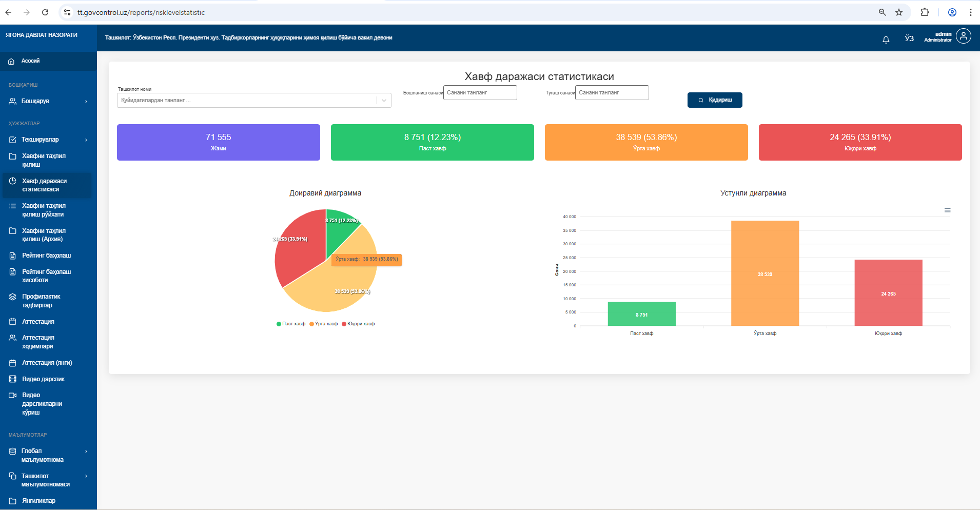
Task: Click the home icon beside Асосий
Action: pyautogui.click(x=11, y=61)
